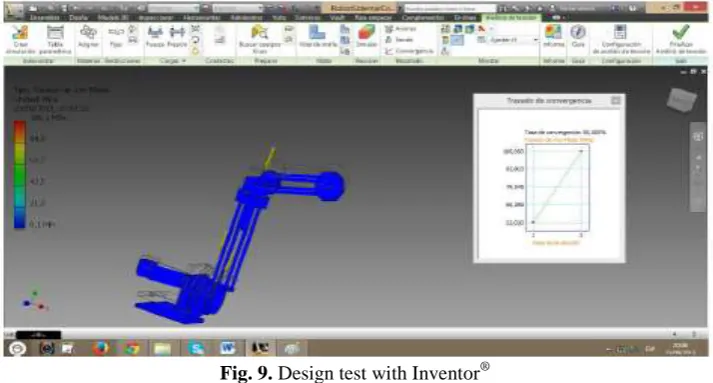Open the Vault ribbon tab
The image size is (713, 383).
click(337, 18)
